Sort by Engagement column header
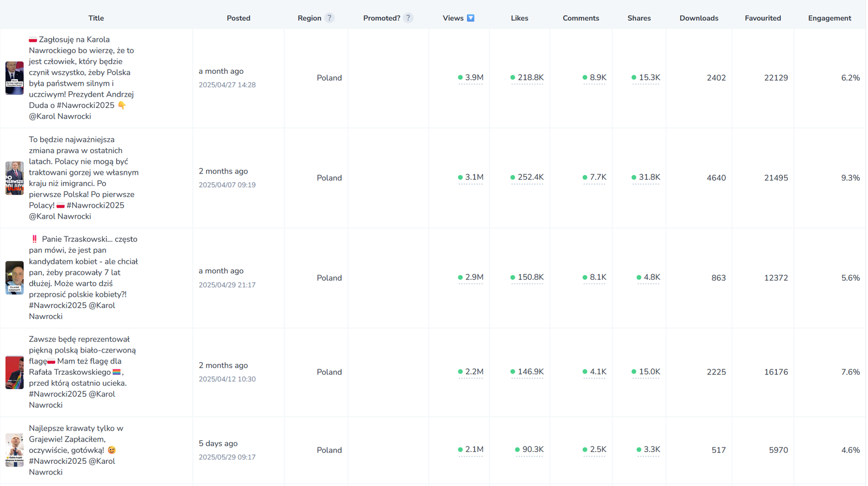The width and height of the screenshot is (868, 486). (x=829, y=18)
